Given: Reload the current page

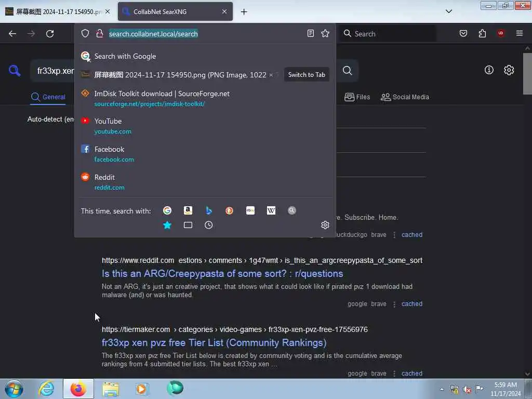Looking at the screenshot, I should pos(50,34).
